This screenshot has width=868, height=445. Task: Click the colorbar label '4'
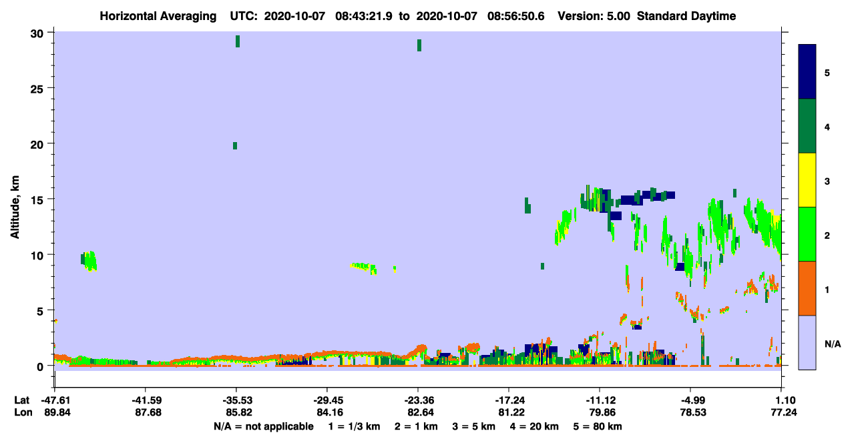(827, 126)
